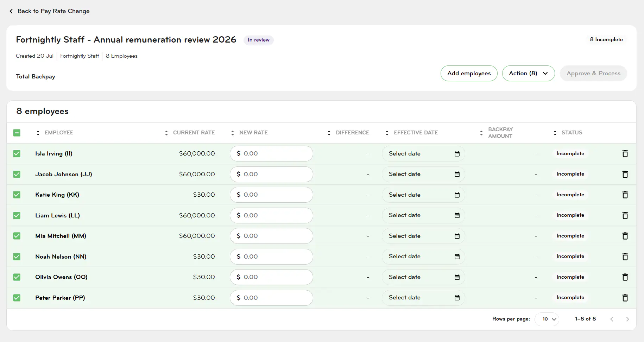644x342 pixels.
Task: Select date for Mia Mitchell
Action: point(423,236)
